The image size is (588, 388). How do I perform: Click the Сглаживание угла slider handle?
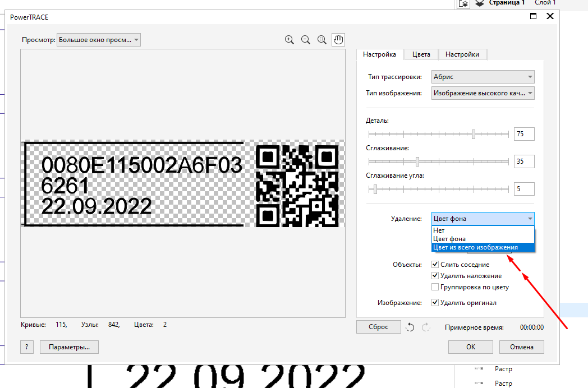coord(375,189)
